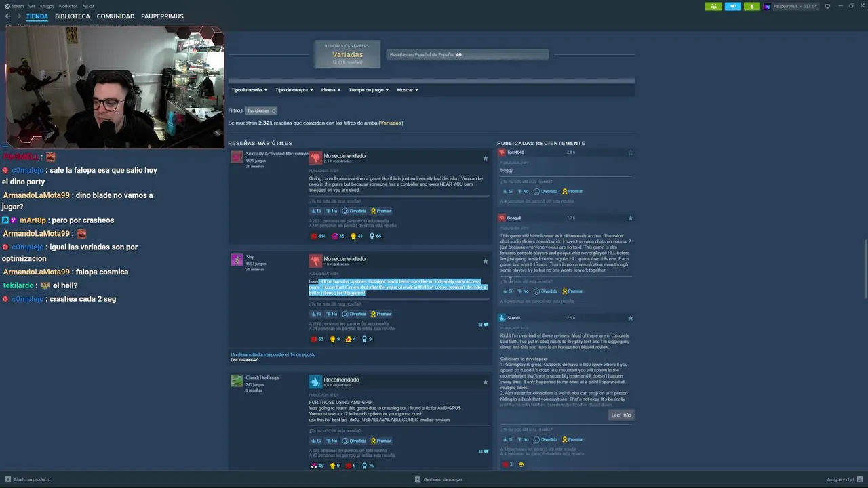Open Sexually Activated Microwave's profile name
The width and height of the screenshot is (868, 488).
[x=277, y=154]
